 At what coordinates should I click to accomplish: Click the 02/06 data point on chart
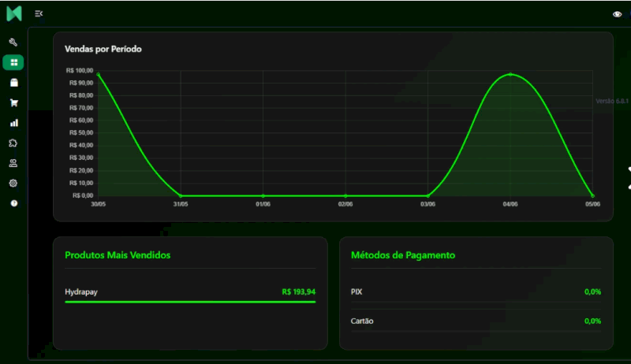(x=345, y=195)
